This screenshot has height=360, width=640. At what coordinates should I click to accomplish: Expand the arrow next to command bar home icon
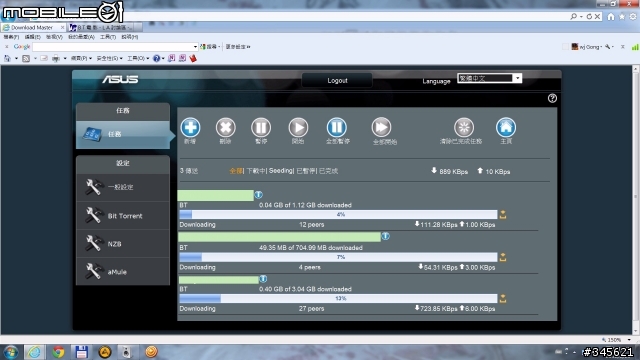click(16, 58)
